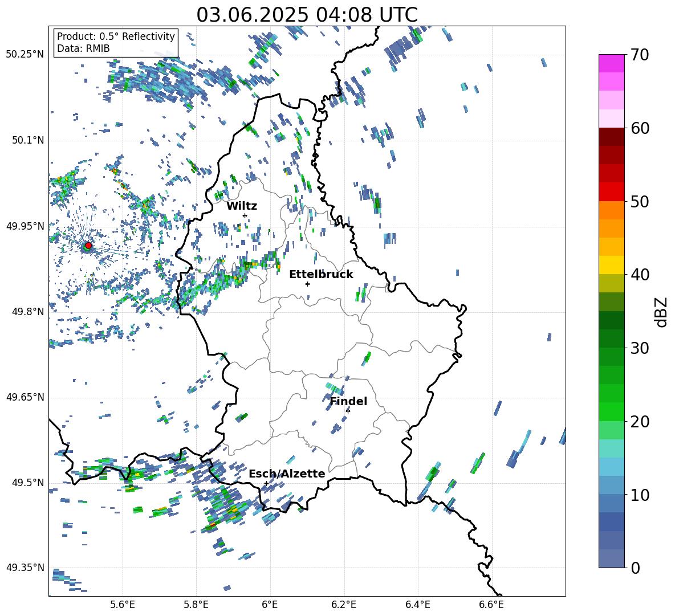
Task: Click the bright green colorbar swatch at 20
Action: (x=611, y=411)
